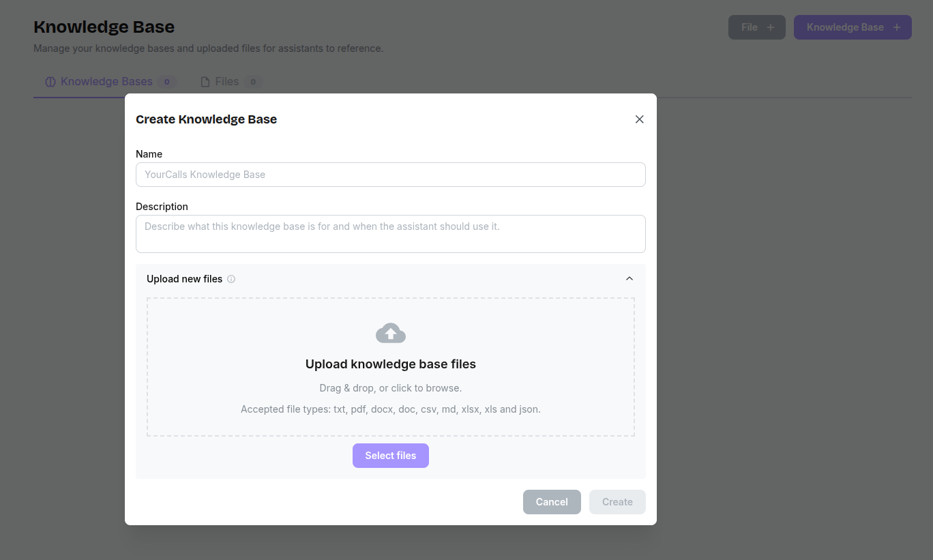The width and height of the screenshot is (933, 560).
Task: Click the Description text area
Action: pos(391,234)
